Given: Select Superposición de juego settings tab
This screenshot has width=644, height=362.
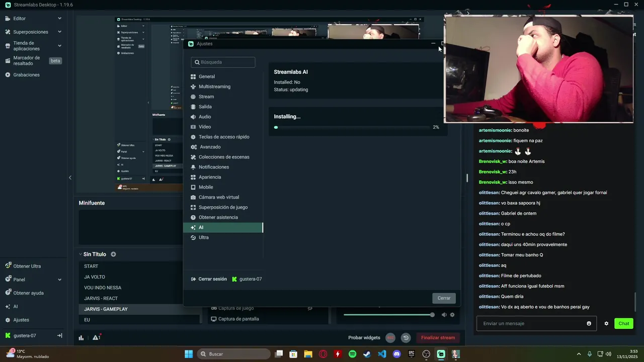Looking at the screenshot, I should coord(223,207).
